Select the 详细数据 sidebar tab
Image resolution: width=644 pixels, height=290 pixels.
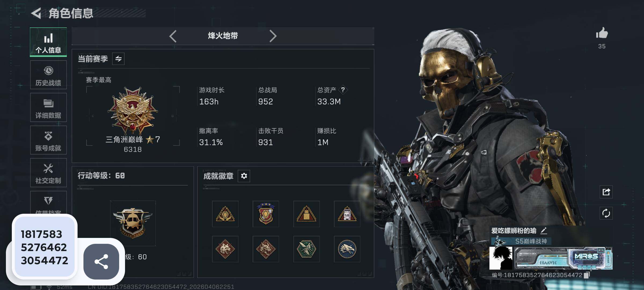(48, 107)
